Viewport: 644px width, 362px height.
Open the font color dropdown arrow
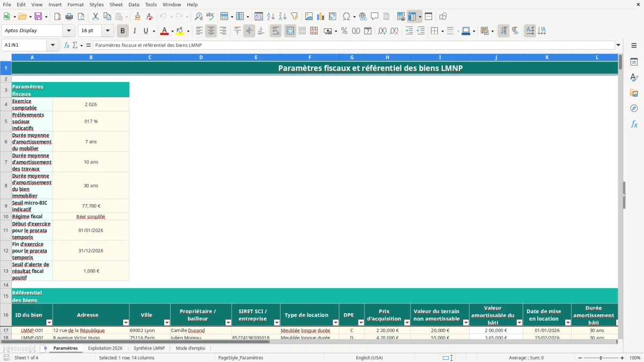coord(172,31)
